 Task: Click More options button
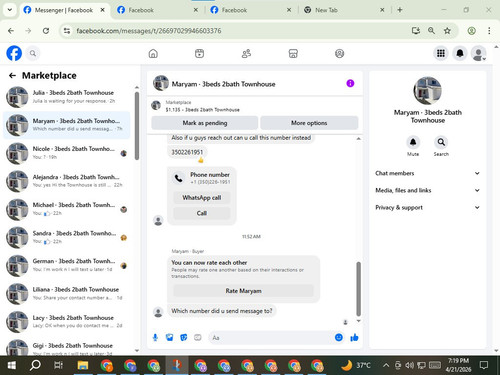(309, 123)
